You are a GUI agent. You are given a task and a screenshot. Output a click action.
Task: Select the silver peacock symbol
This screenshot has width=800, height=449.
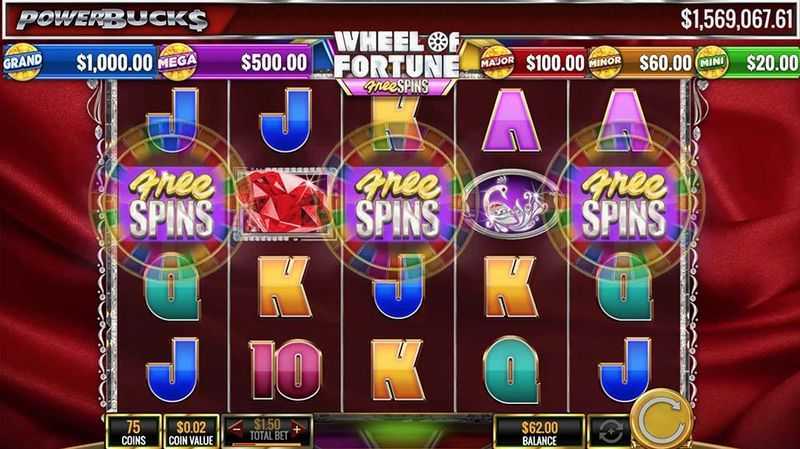tap(510, 203)
